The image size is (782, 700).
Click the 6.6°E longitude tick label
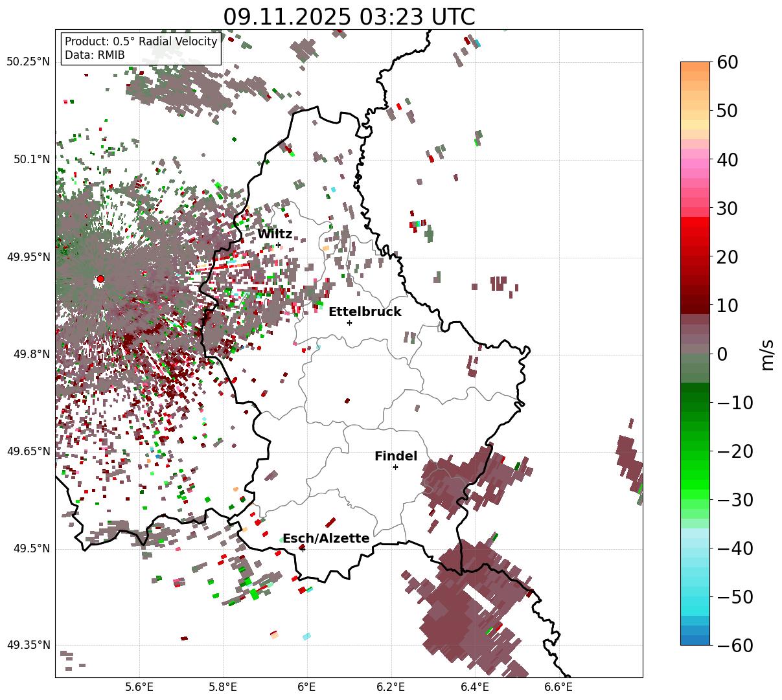(x=558, y=687)
